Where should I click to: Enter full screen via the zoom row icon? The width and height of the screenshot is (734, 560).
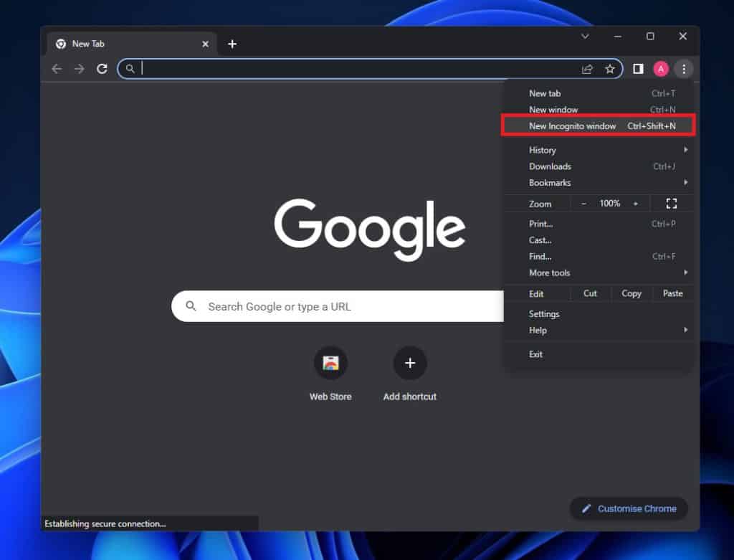tap(671, 204)
